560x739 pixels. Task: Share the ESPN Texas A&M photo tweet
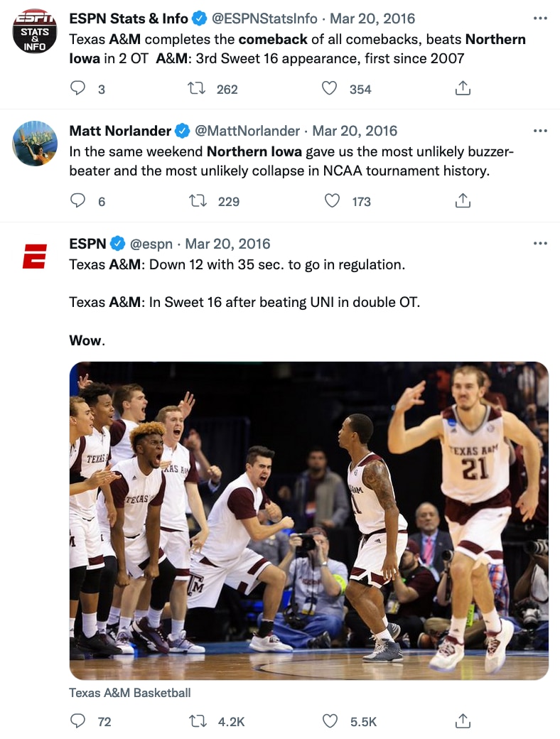pos(463,721)
